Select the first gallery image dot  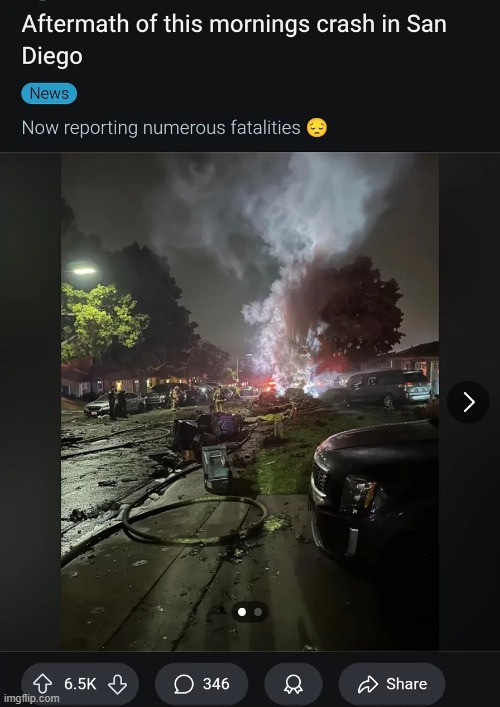[242, 612]
